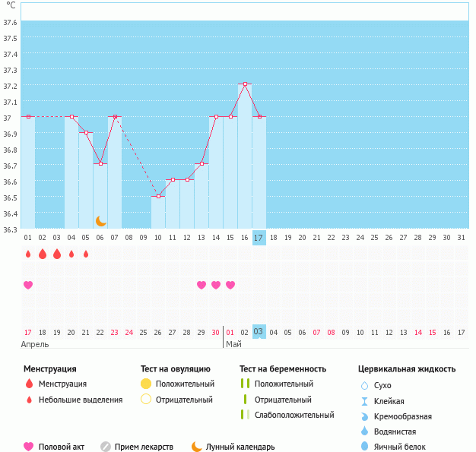
Task: Click the positive pregnancy test legend icon
Action: tap(245, 384)
